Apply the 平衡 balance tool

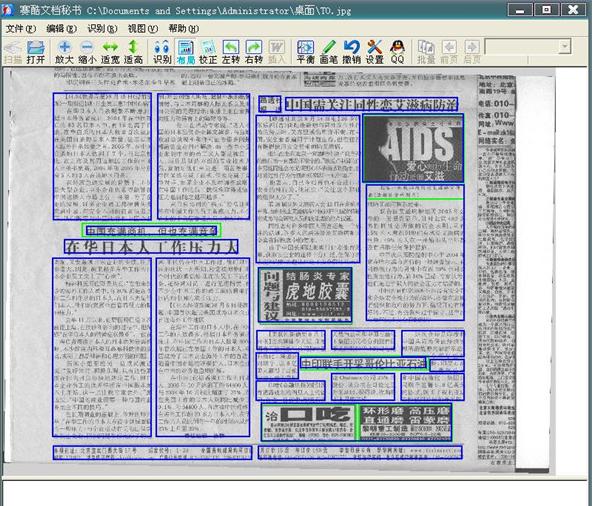pyautogui.click(x=305, y=52)
